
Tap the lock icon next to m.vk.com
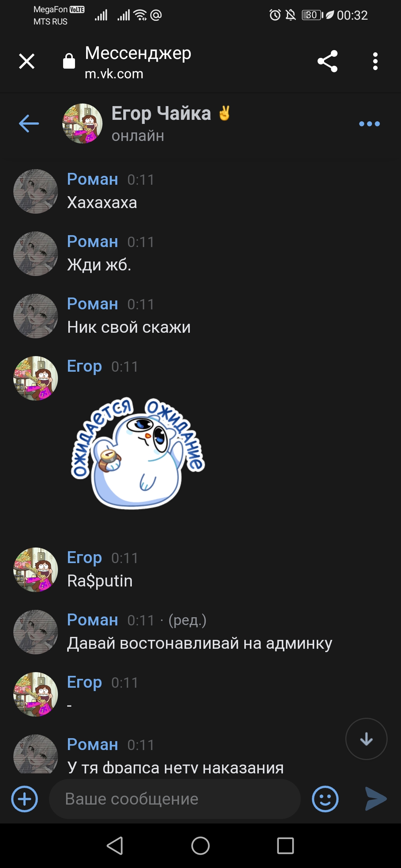[69, 61]
